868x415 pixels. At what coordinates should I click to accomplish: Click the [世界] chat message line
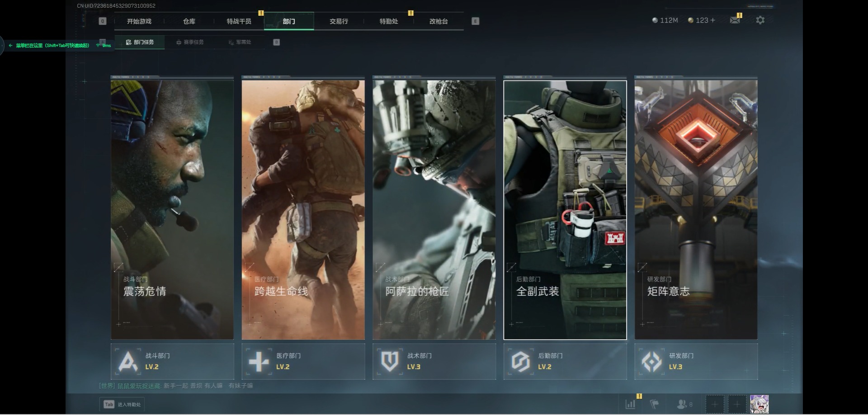click(x=176, y=386)
